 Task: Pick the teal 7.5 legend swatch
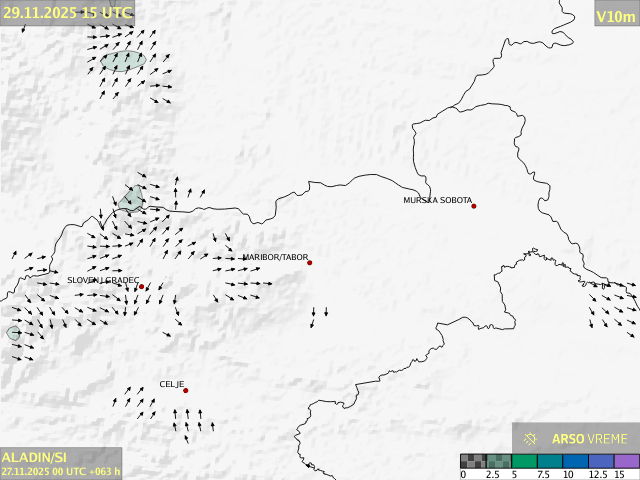coord(549,461)
